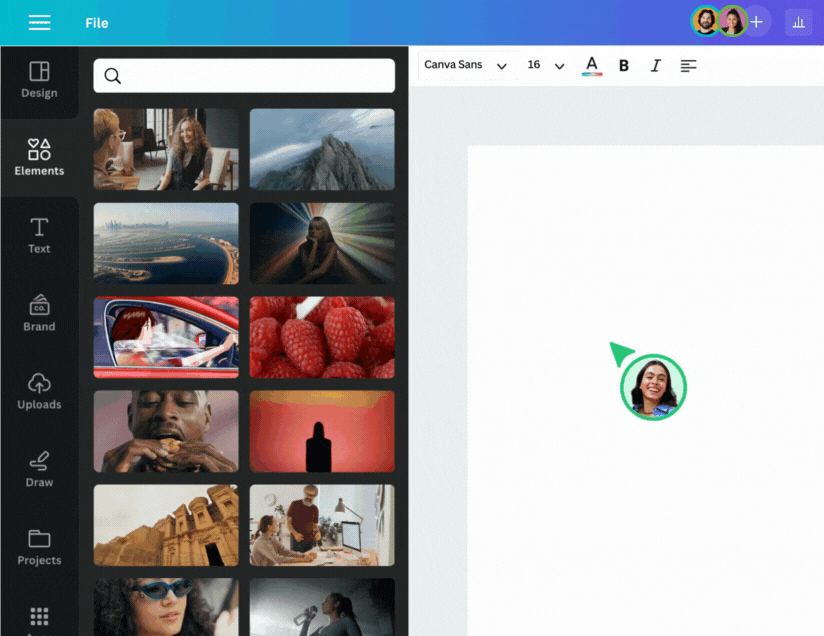
Task: Click the elements search field
Action: [244, 75]
